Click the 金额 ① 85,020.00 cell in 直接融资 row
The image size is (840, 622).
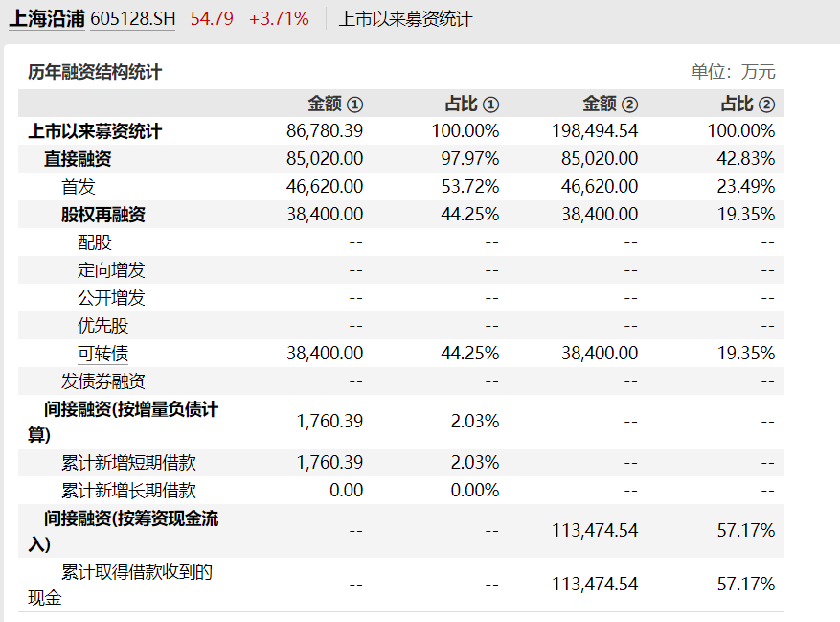[x=325, y=159]
